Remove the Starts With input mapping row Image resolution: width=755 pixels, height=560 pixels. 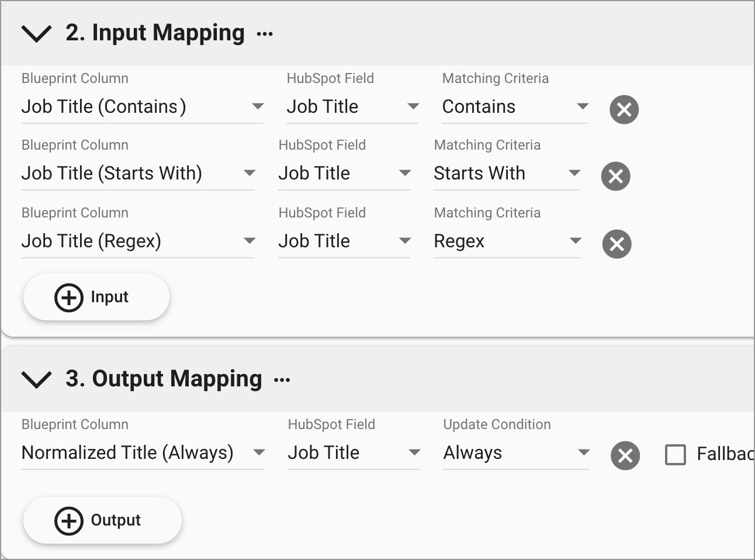pos(616,176)
